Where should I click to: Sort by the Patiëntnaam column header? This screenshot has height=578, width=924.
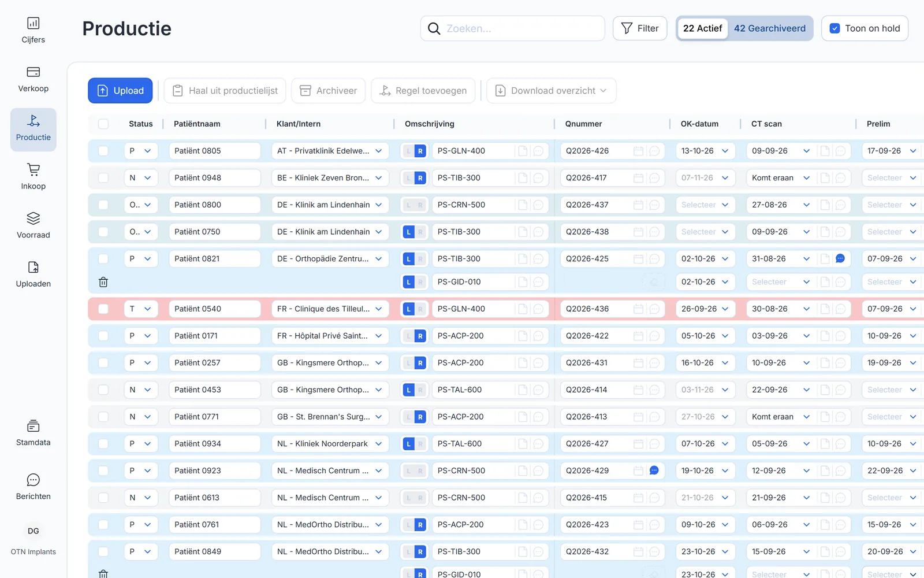coord(197,124)
